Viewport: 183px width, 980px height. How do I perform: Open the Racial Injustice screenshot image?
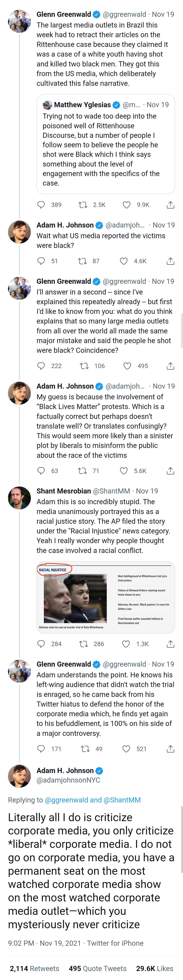pyautogui.click(x=106, y=597)
